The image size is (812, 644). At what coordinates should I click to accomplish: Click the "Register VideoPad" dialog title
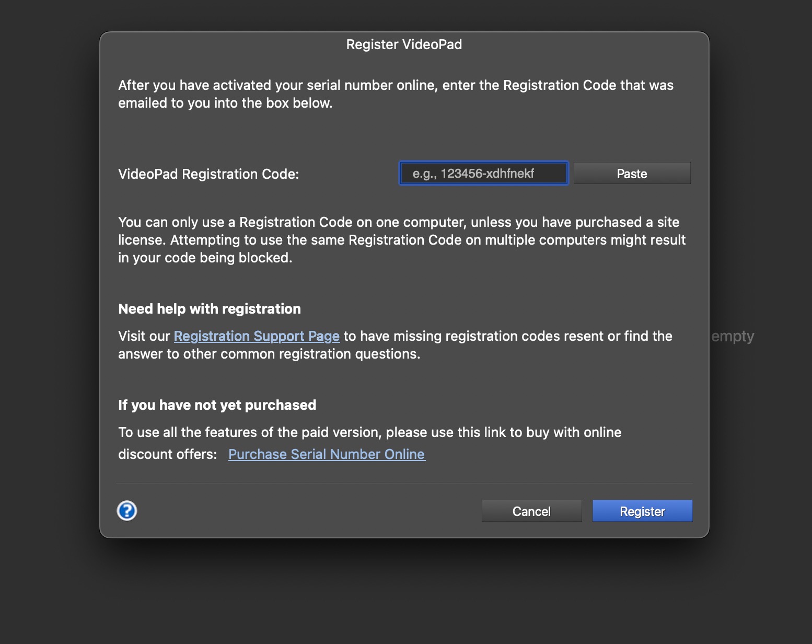(x=404, y=44)
